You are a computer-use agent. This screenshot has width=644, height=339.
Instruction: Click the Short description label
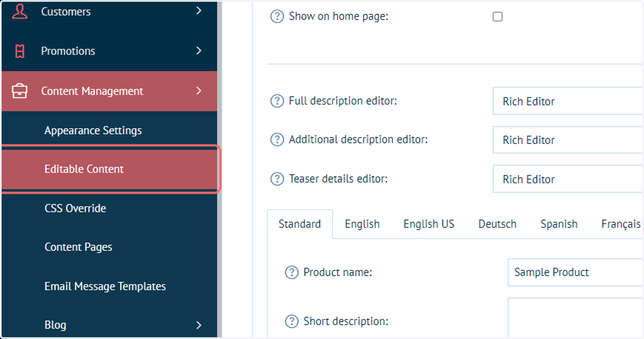point(346,321)
